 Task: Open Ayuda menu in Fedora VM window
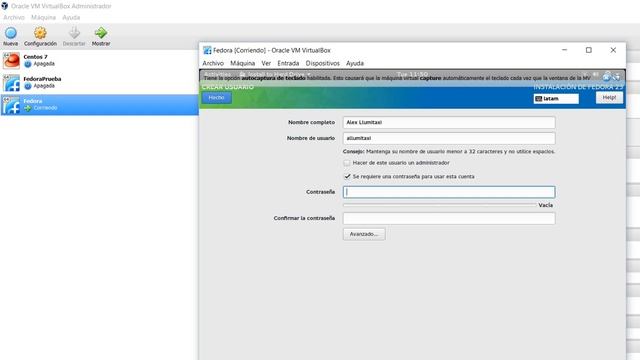point(355,63)
